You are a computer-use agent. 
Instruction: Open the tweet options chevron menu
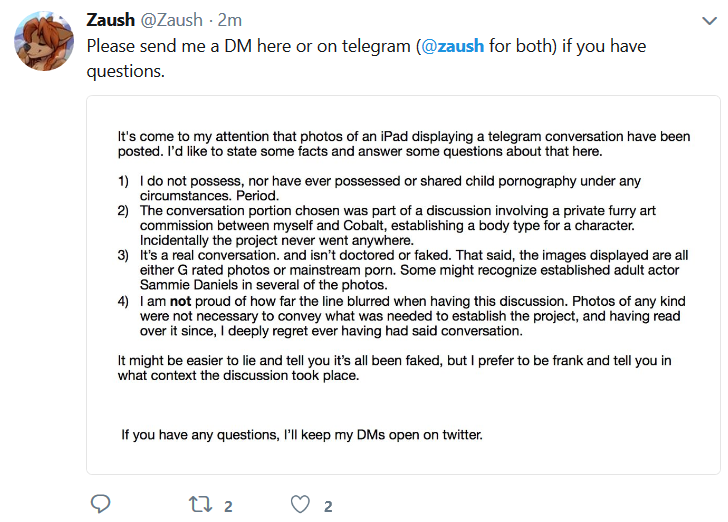click(709, 21)
